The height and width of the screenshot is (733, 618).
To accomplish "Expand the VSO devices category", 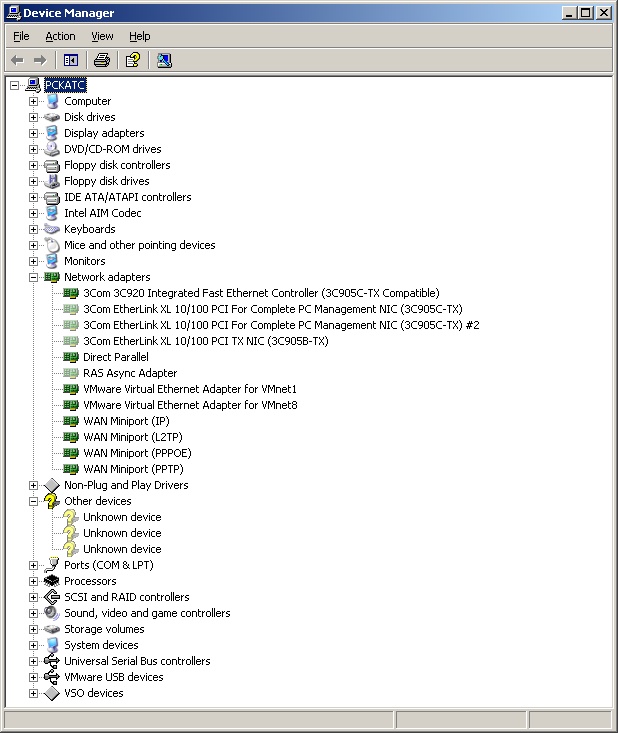I will [x=33, y=693].
